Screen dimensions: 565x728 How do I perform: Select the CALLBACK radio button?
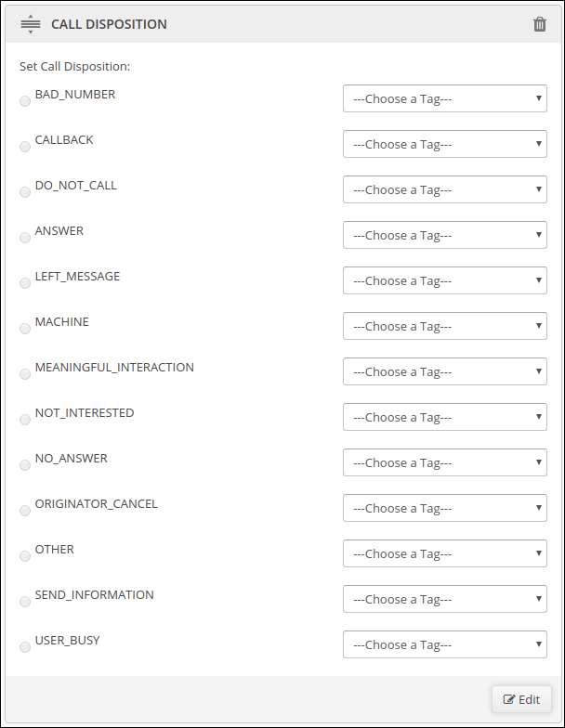(x=25, y=147)
